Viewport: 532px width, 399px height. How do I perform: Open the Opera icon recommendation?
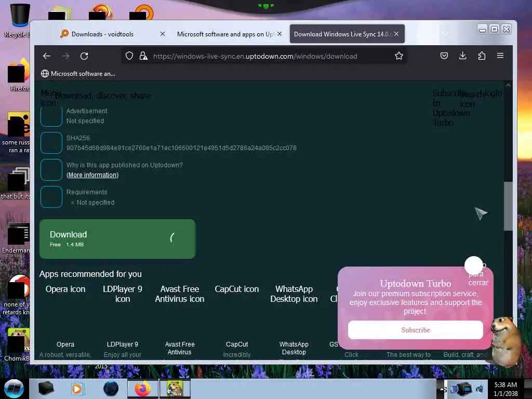(x=65, y=289)
